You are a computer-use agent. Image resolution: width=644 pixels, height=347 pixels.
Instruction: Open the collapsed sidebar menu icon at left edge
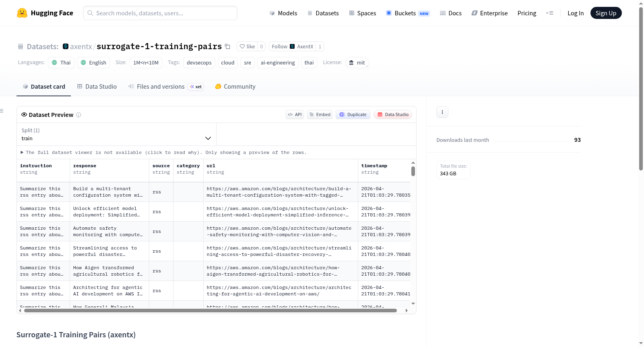[2, 111]
